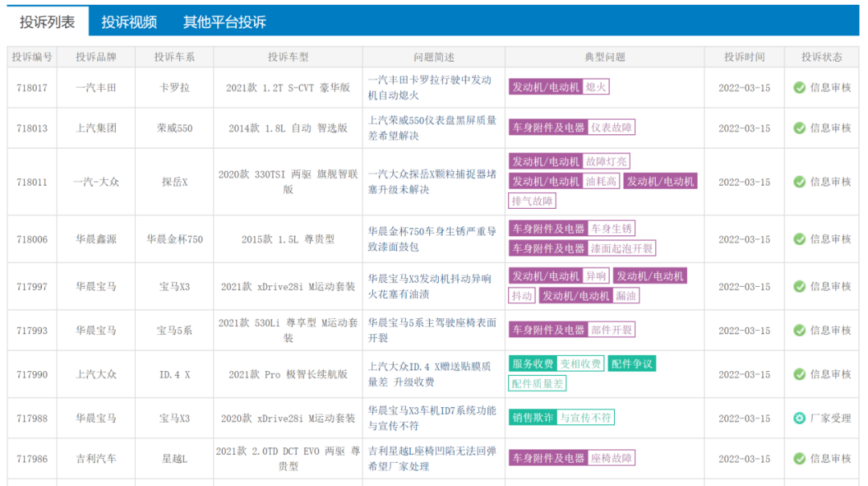Select complaint number 717988
The image size is (868, 486).
pos(32,418)
